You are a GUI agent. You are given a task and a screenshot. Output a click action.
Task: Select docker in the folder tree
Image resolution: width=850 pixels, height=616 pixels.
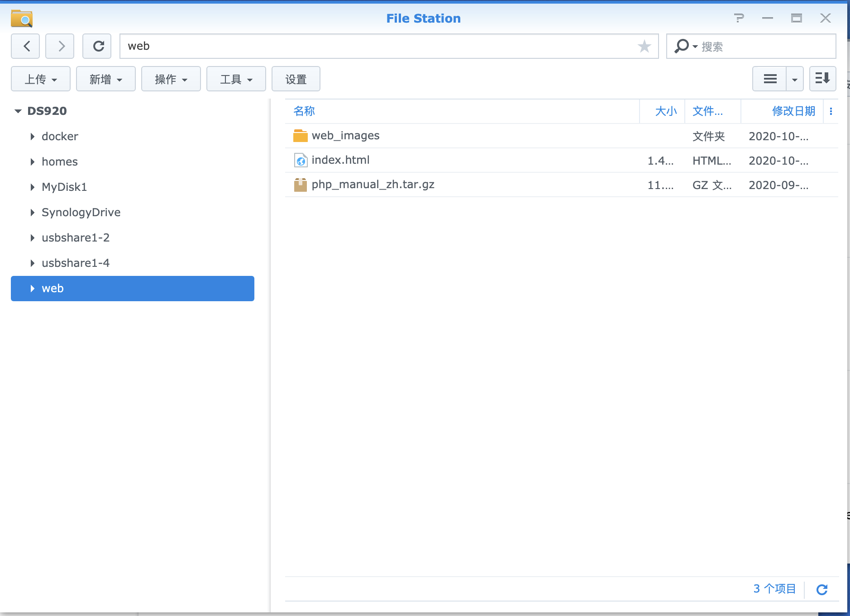60,136
